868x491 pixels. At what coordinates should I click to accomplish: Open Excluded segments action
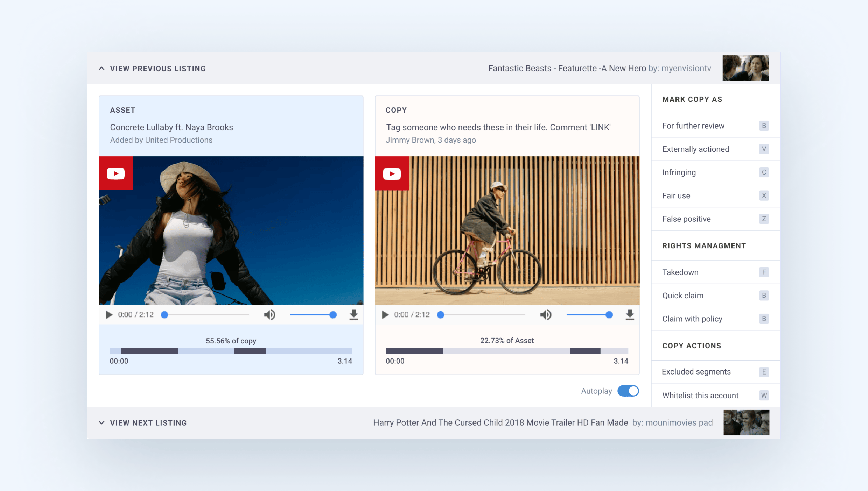coord(715,372)
